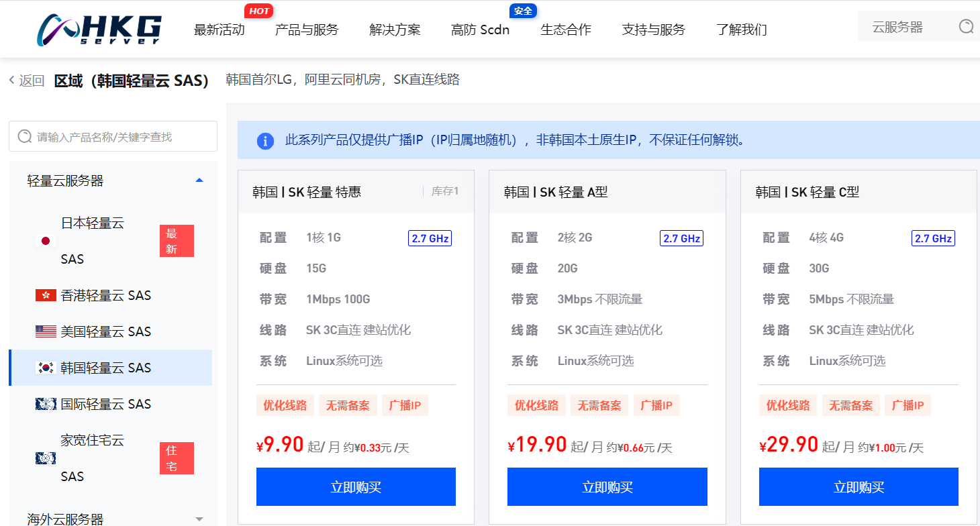This screenshot has width=980, height=526.
Task: Collapse the 轻量云服务器 section
Action: [199, 180]
